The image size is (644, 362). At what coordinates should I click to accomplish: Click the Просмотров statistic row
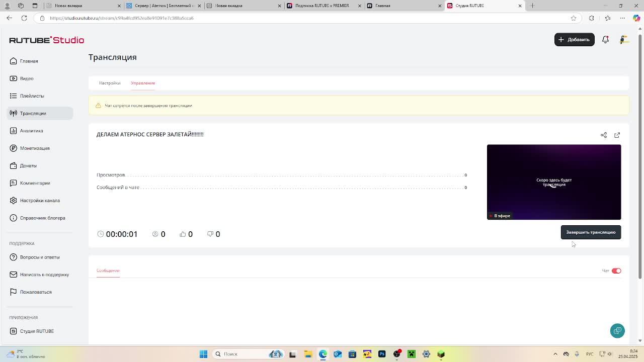click(282, 175)
